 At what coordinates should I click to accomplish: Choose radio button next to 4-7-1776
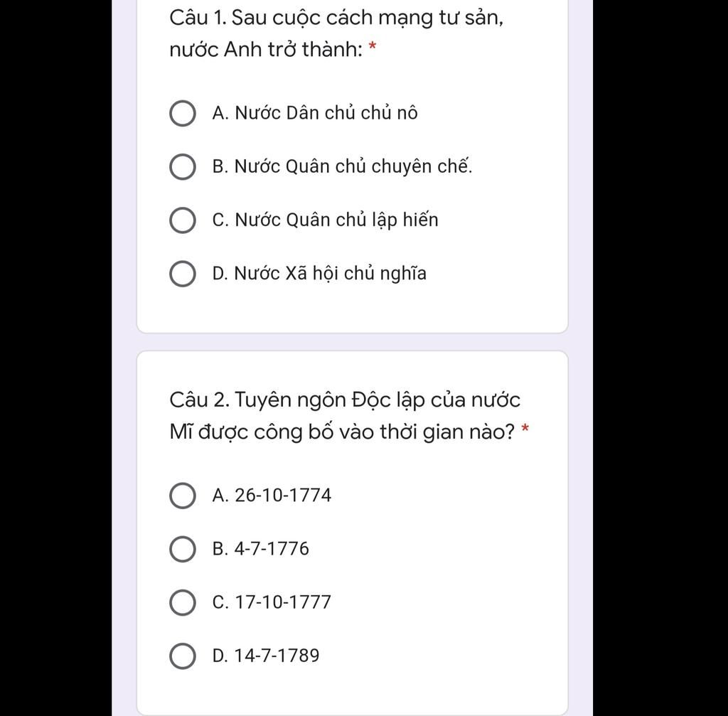(183, 549)
